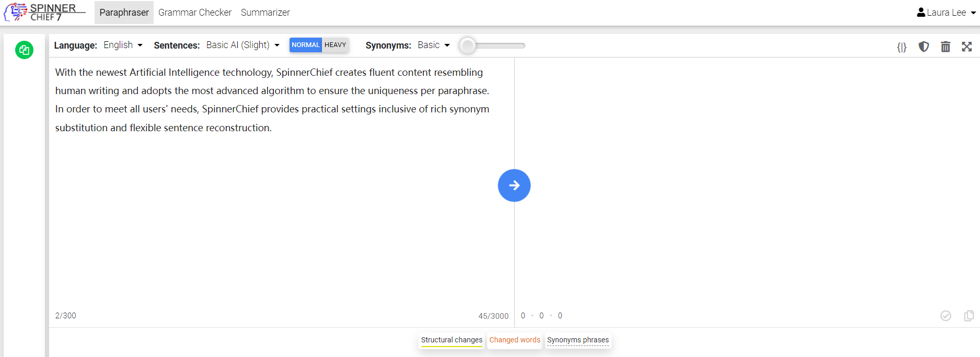Open the English language dropdown
This screenshot has height=357, width=980.
(x=123, y=45)
